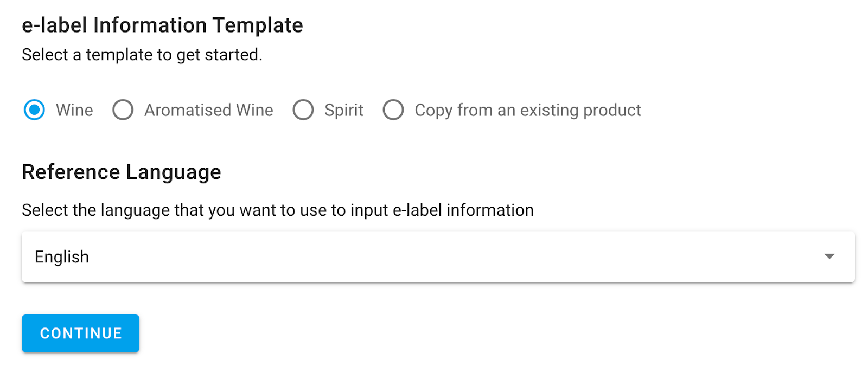Click the dropdown arrow beside English
Viewport: 868px width, 392px height.
[x=829, y=256]
